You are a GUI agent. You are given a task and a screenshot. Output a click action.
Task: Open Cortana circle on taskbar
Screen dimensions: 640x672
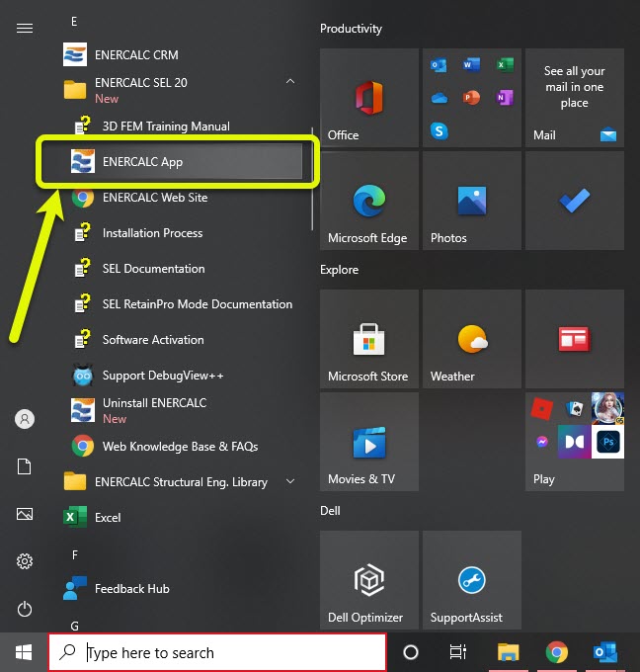click(411, 652)
